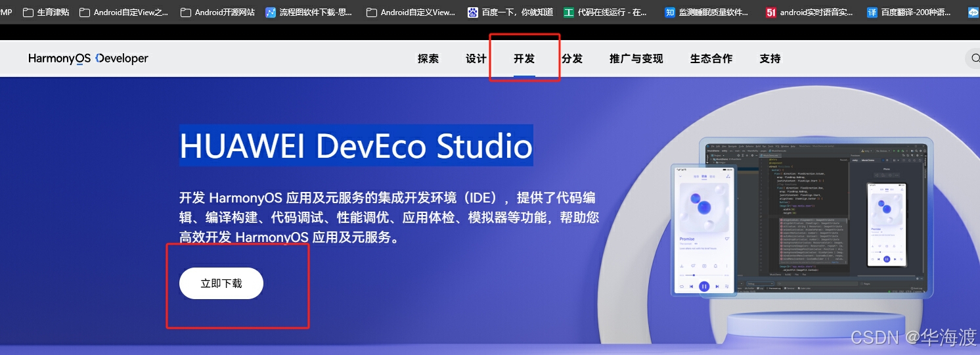Click the 立即下载 download button

click(221, 283)
